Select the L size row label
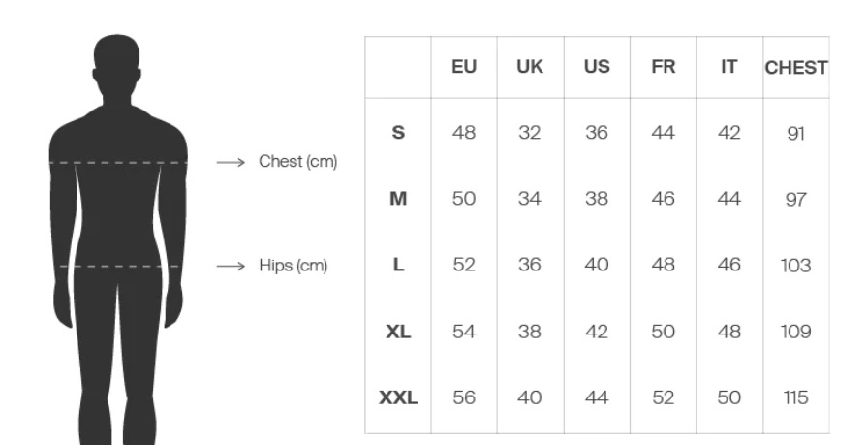The width and height of the screenshot is (868, 445). click(398, 266)
